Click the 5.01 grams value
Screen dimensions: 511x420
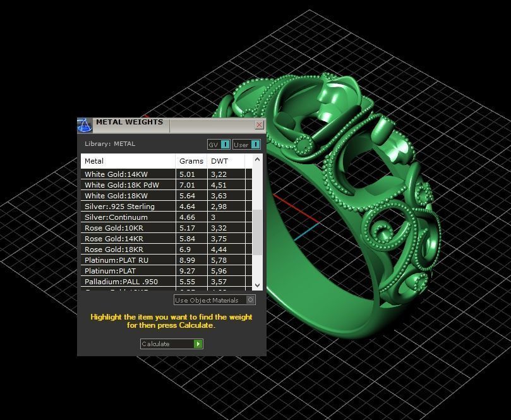(188, 174)
